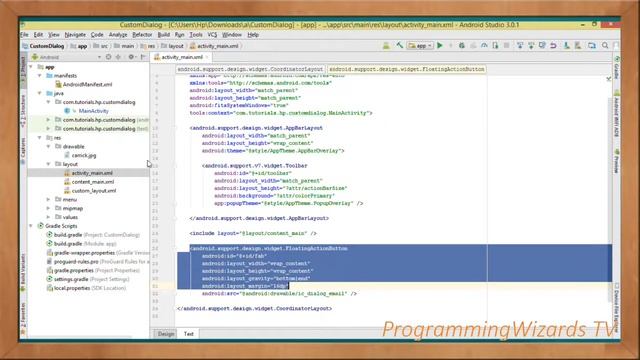640x360 pixels.
Task: Expand the menu folder node
Action: coord(49,200)
